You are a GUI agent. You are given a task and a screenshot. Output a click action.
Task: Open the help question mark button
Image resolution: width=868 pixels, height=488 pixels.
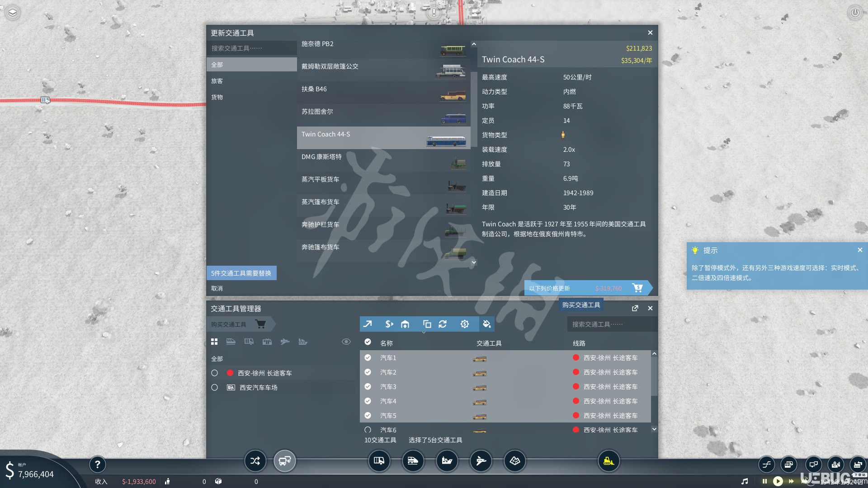tap(97, 464)
